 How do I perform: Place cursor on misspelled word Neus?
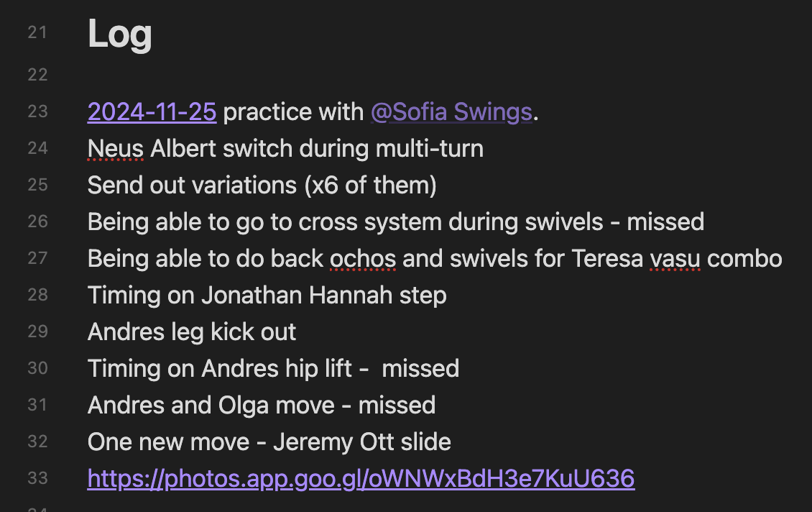(x=116, y=149)
